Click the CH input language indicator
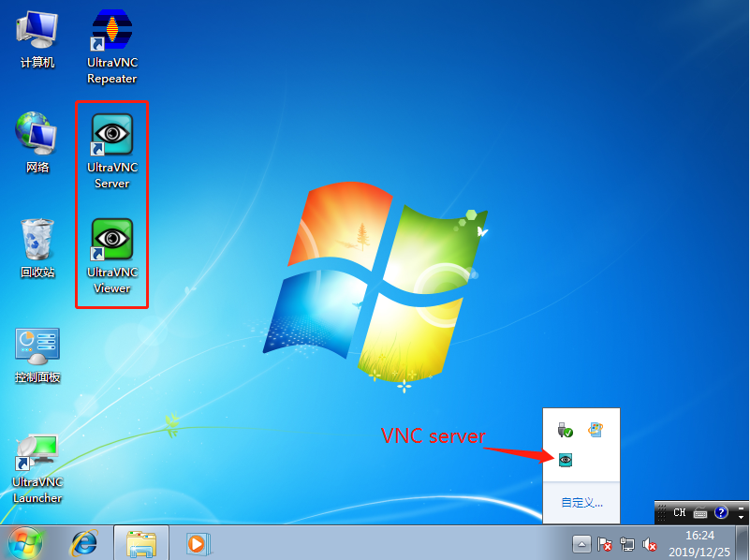 [x=679, y=512]
